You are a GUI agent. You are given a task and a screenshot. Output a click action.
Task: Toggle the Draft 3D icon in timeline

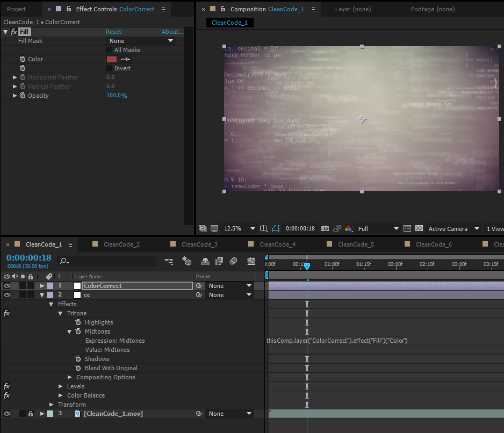[187, 262]
